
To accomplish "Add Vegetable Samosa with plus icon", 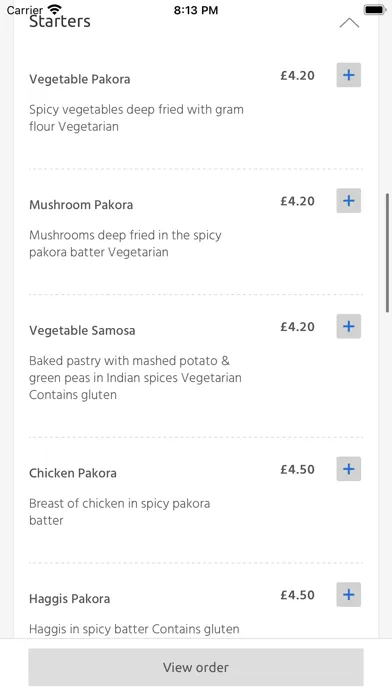I will pyautogui.click(x=348, y=326).
